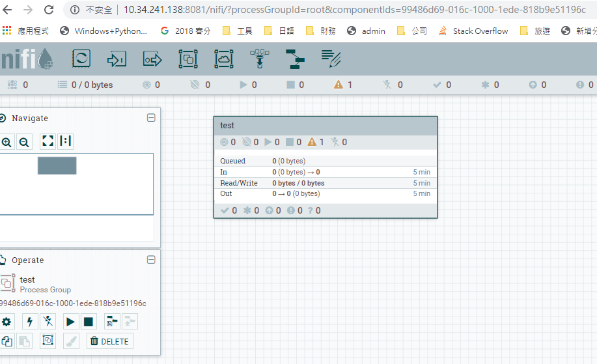Disable the test group with crossed bolt

click(x=48, y=321)
